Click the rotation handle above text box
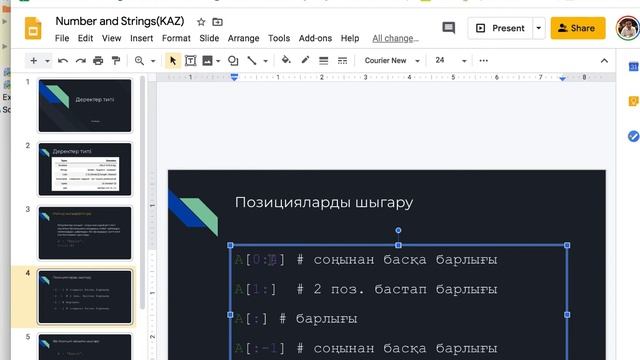The width and height of the screenshot is (640, 360). pyautogui.click(x=398, y=230)
